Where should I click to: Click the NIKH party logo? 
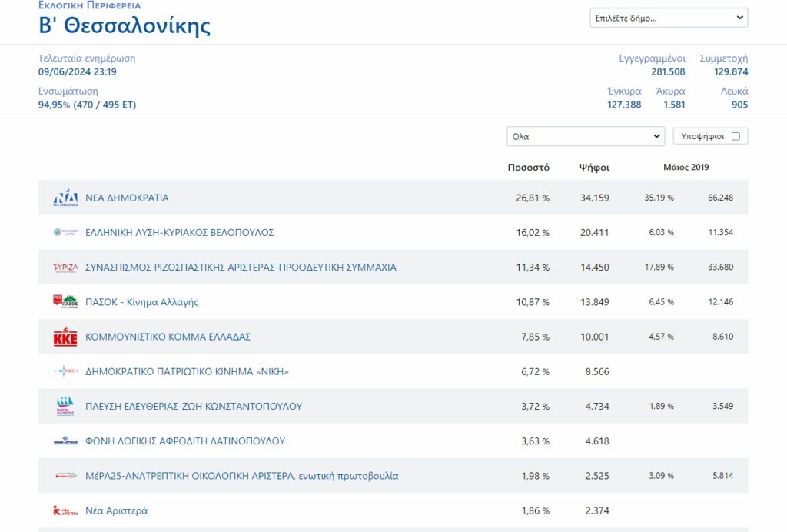tap(66, 371)
